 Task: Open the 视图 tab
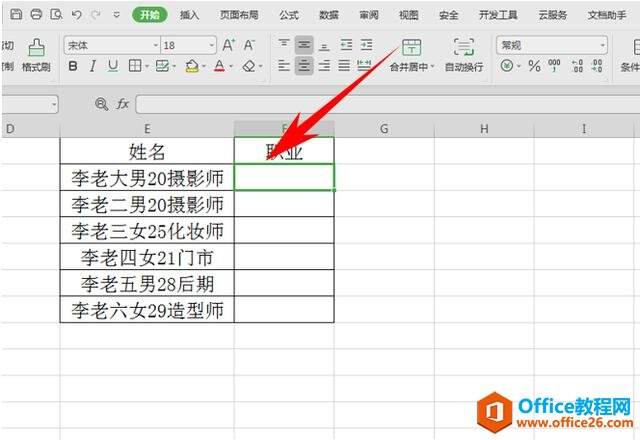pos(409,15)
